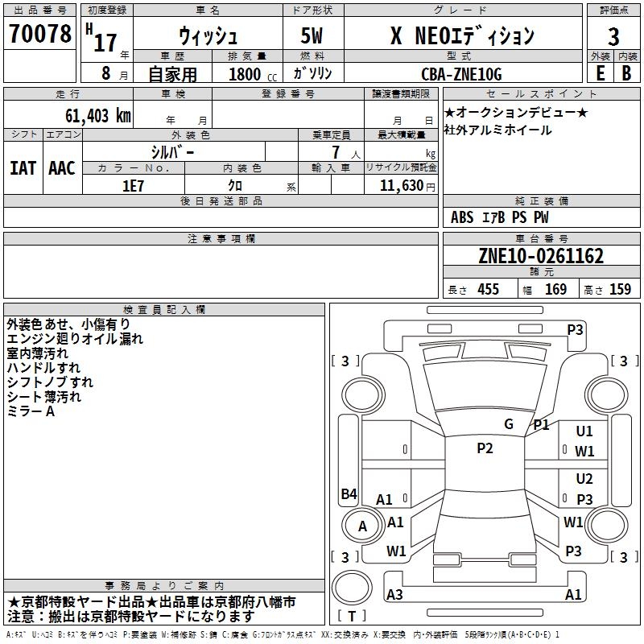Viewport: 644px width, 644px height.
Task: Click front-left wheel circle on diagram
Action: [x=363, y=395]
